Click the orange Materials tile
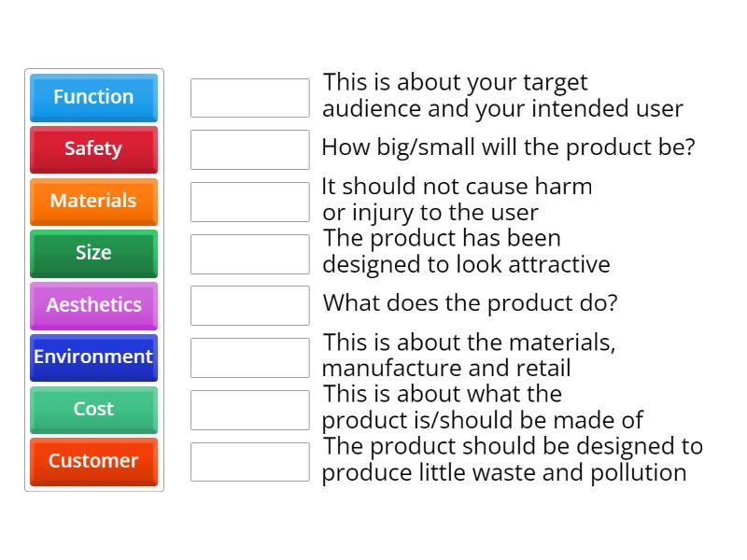Viewport: 747px width, 560px height. click(x=93, y=202)
